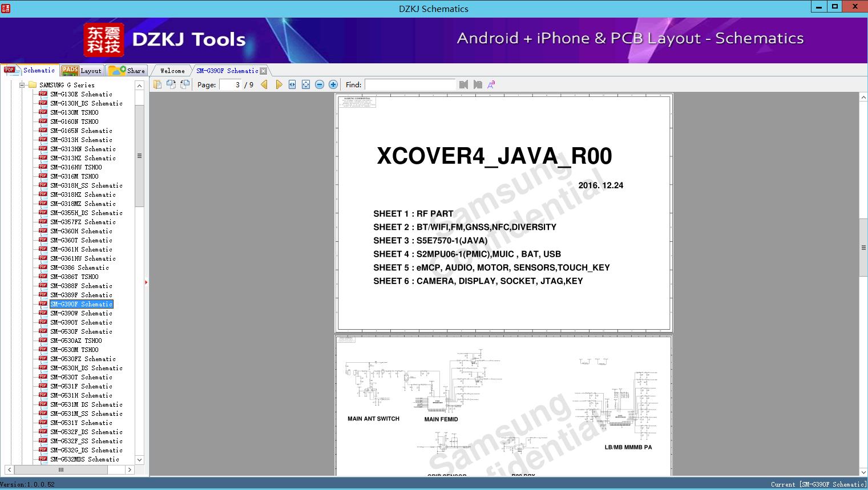868x490 pixels.
Task: Select the SM-G390F Schematic document tab
Action: pos(227,71)
